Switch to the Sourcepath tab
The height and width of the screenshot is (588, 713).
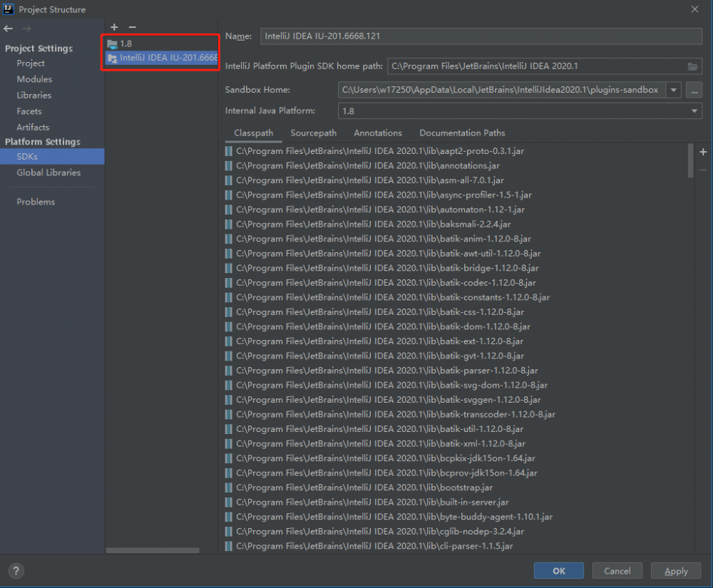coord(313,133)
